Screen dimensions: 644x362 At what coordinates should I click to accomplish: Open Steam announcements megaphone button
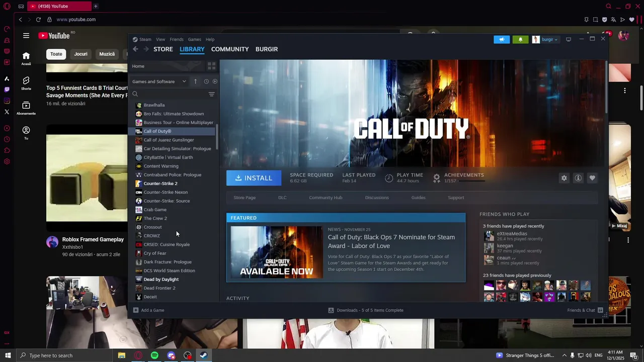click(502, 39)
